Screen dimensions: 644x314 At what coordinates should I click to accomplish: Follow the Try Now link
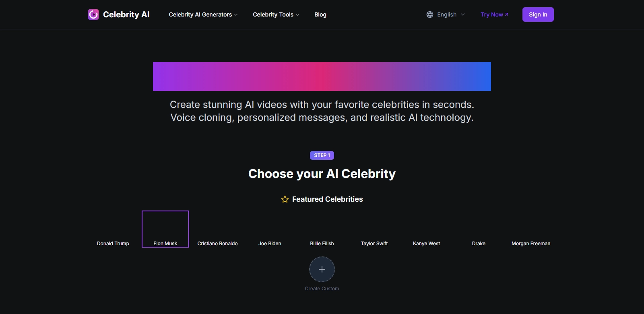pos(494,14)
